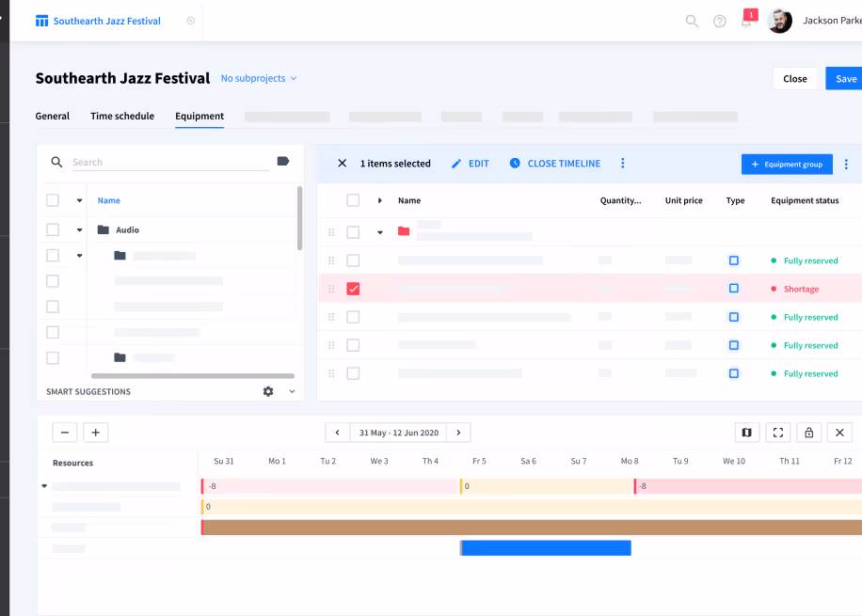This screenshot has width=862, height=616.
Task: Click the EDIT pencil button
Action: tap(470, 164)
